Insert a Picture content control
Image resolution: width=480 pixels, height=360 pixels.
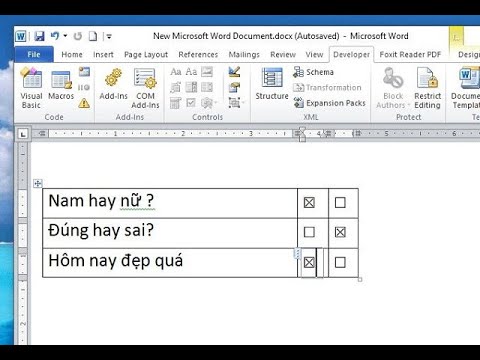(207, 72)
